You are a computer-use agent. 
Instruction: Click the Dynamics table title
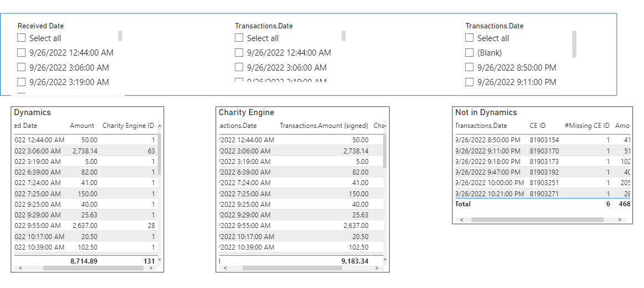click(x=32, y=112)
